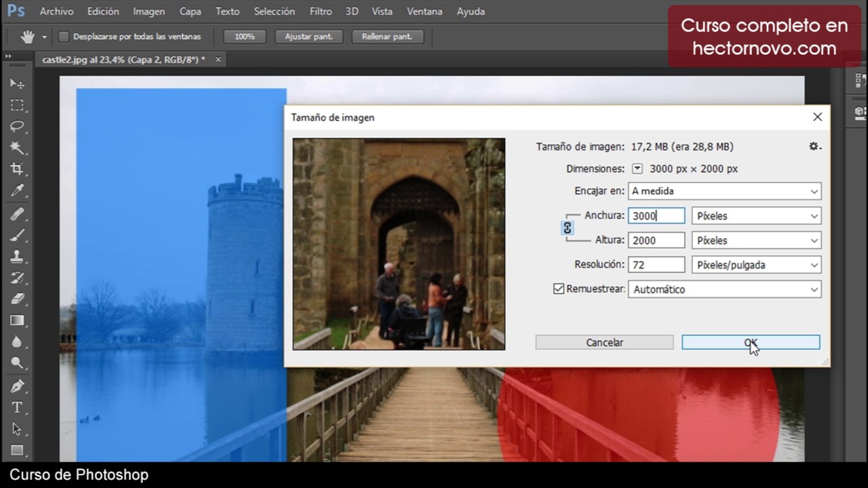Image resolution: width=868 pixels, height=488 pixels.
Task: Select the Path Selection tool
Action: (17, 429)
